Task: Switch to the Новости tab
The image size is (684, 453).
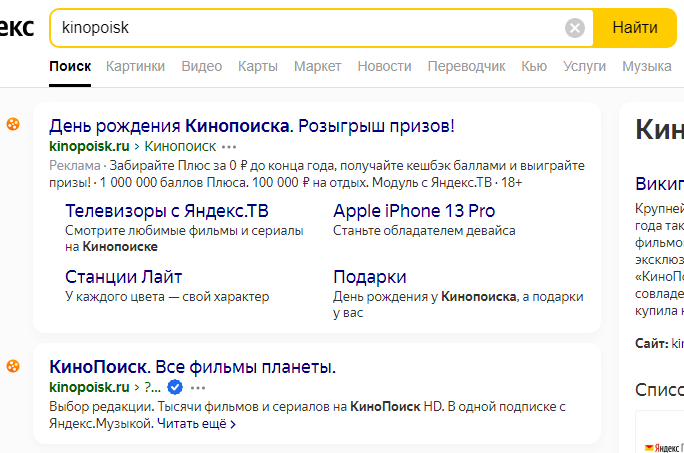Action: point(384,66)
